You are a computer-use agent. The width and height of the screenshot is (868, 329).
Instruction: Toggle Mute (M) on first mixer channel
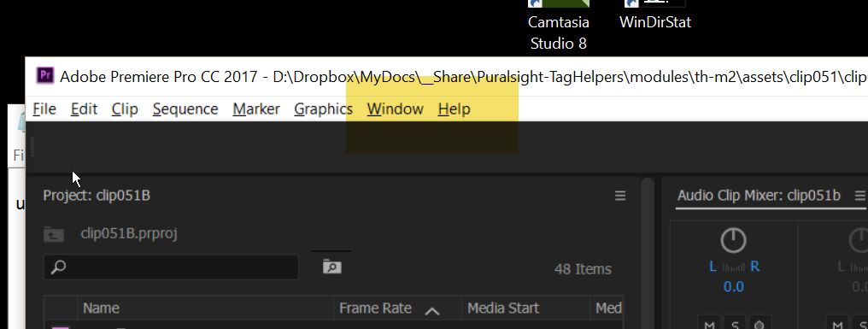coord(709,324)
